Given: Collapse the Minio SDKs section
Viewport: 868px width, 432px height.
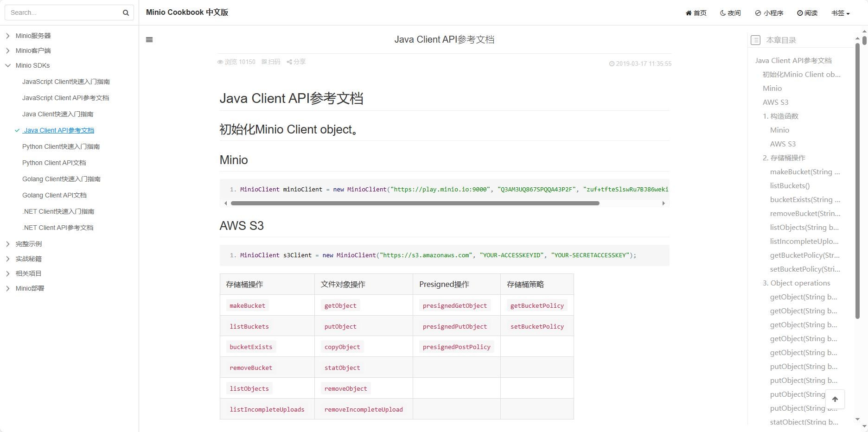Looking at the screenshot, I should [x=8, y=65].
